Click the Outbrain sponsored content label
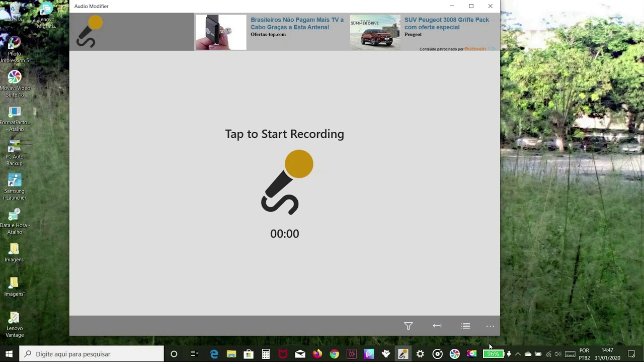Screen dimensions: 644x362 [453, 49]
